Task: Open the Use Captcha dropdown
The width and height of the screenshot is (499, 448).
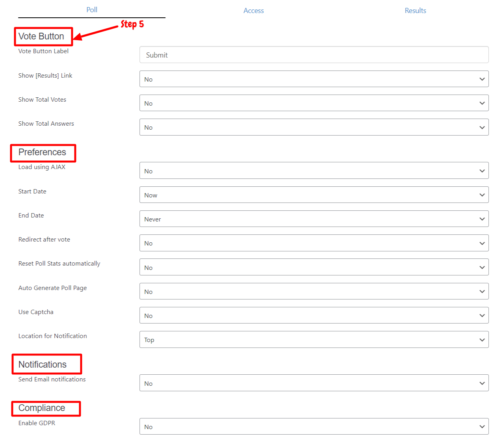Action: (314, 315)
